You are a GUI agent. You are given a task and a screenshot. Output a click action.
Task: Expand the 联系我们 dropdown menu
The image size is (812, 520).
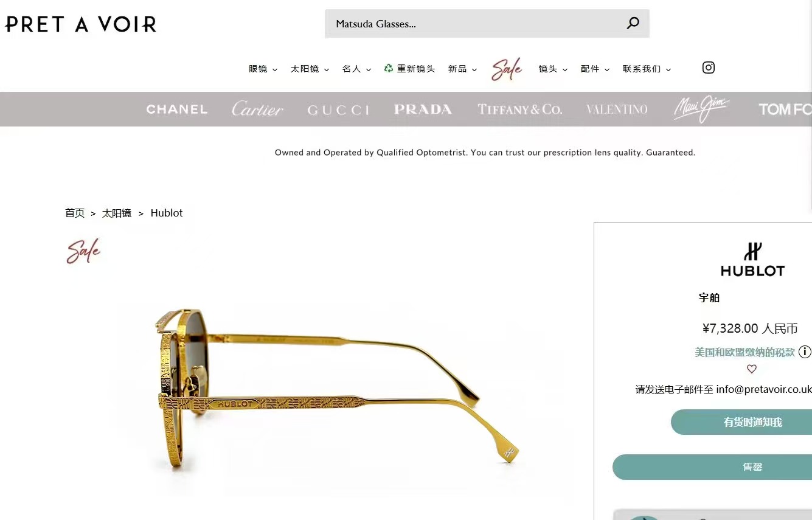[x=647, y=69]
